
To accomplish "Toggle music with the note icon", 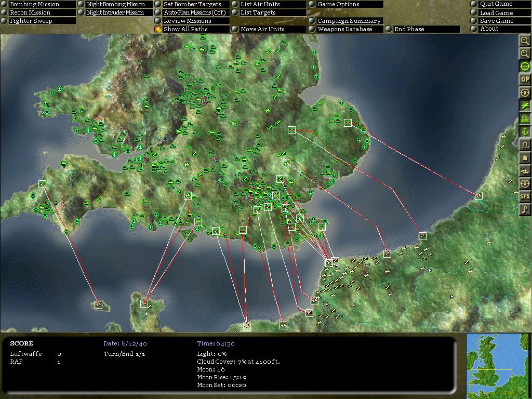I will (x=525, y=209).
